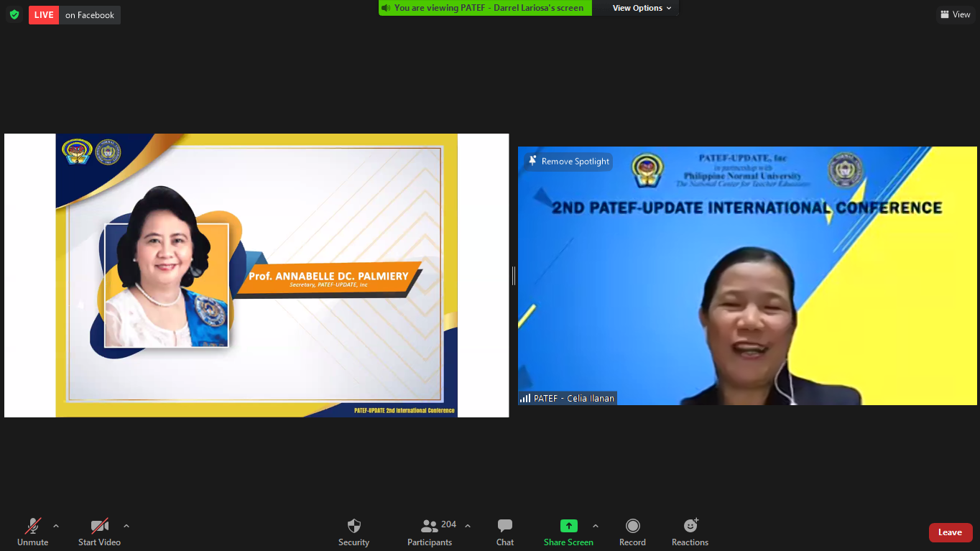The image size is (980, 551).
Task: Expand the arrow beside Participants count
Action: click(x=468, y=526)
